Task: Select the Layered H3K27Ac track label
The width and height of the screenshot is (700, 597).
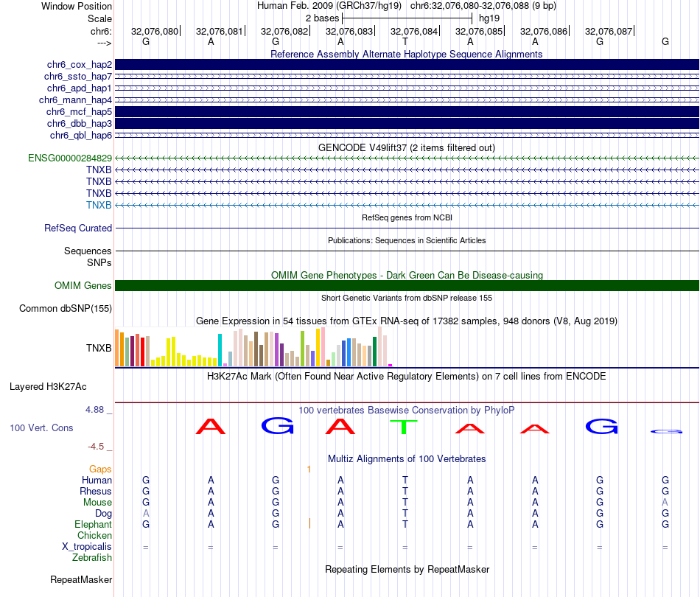Action: (x=48, y=386)
